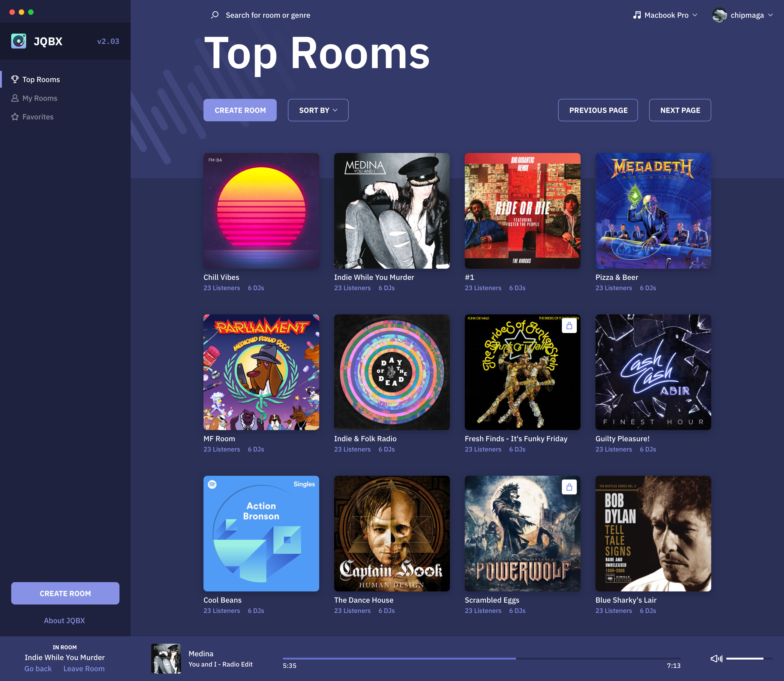Open Blue Sharky's Lair Bob Dylan cover

653,534
